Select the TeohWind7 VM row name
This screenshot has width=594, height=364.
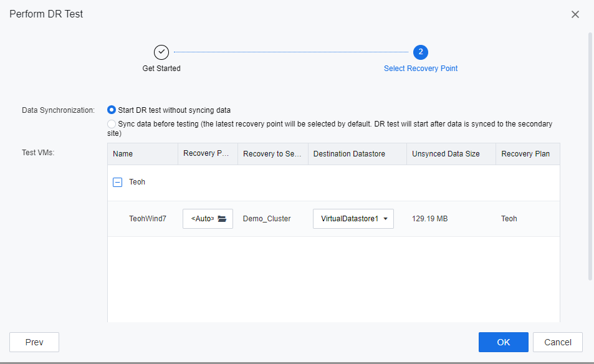pos(148,219)
